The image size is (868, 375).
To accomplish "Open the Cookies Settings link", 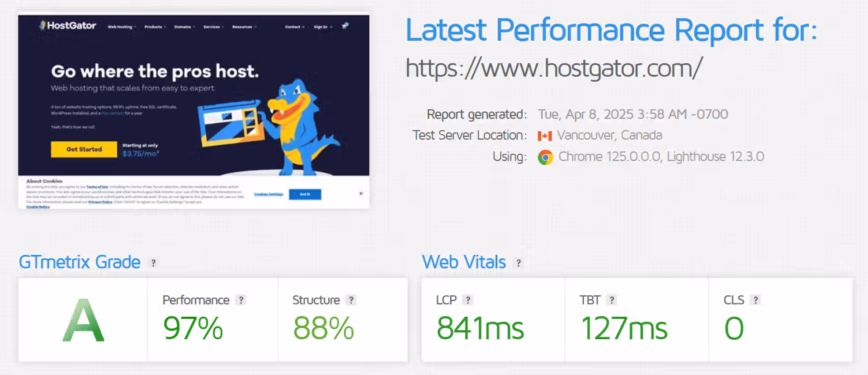I will 269,194.
